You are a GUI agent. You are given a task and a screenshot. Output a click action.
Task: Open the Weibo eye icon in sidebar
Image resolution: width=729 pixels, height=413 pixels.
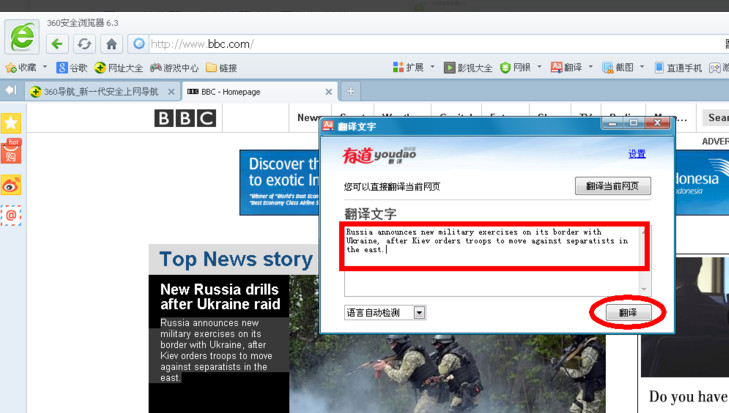click(x=10, y=185)
